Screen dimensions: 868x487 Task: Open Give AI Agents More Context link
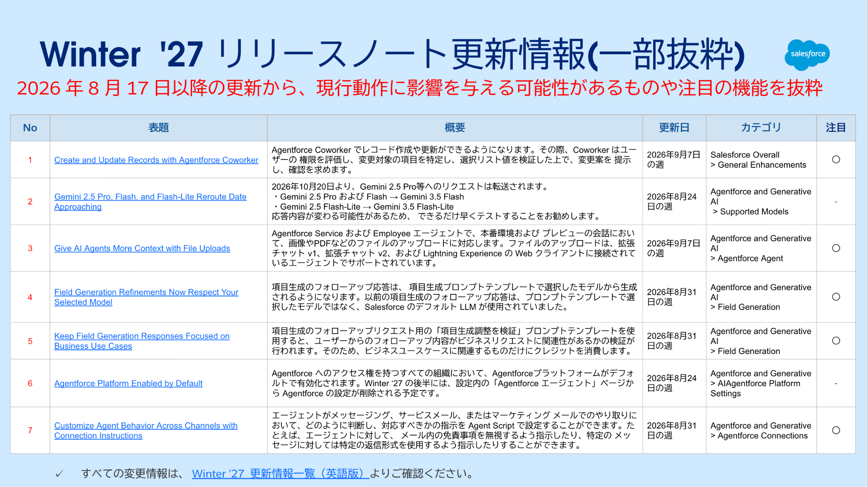142,248
